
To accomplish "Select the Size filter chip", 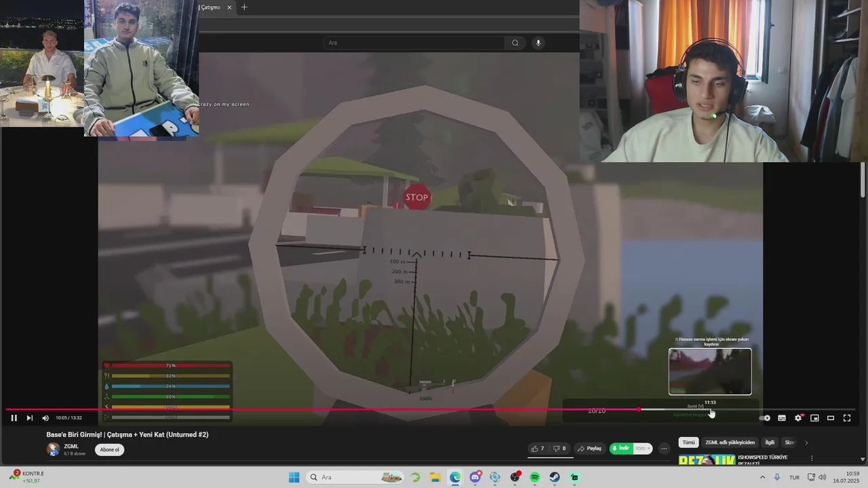I will point(789,443).
